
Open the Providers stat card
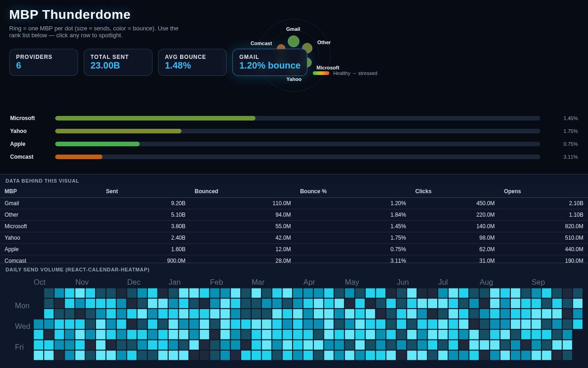44,62
